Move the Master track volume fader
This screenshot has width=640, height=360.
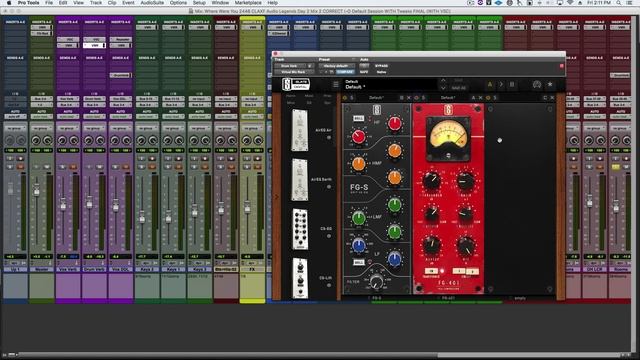tap(37, 190)
